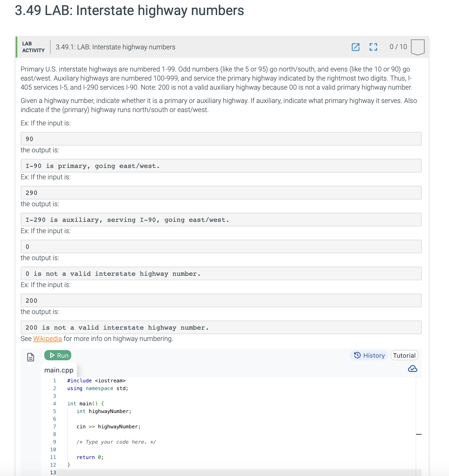Select the main.cpp tab

click(59, 370)
